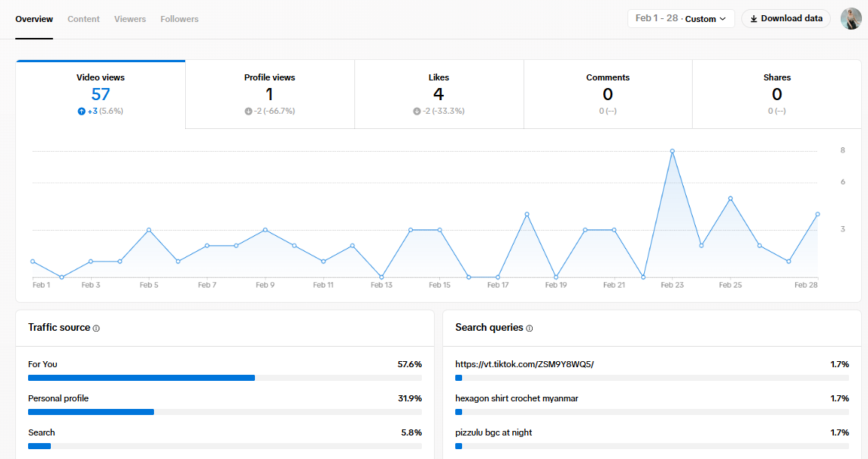The width and height of the screenshot is (868, 459).
Task: Switch to the Content tab
Action: coord(83,19)
